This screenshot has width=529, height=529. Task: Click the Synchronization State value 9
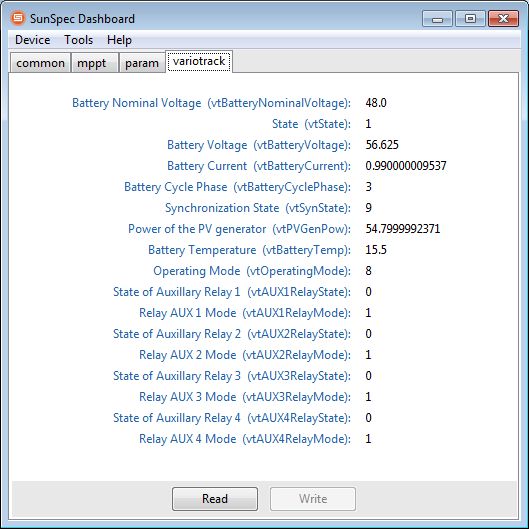pyautogui.click(x=368, y=208)
